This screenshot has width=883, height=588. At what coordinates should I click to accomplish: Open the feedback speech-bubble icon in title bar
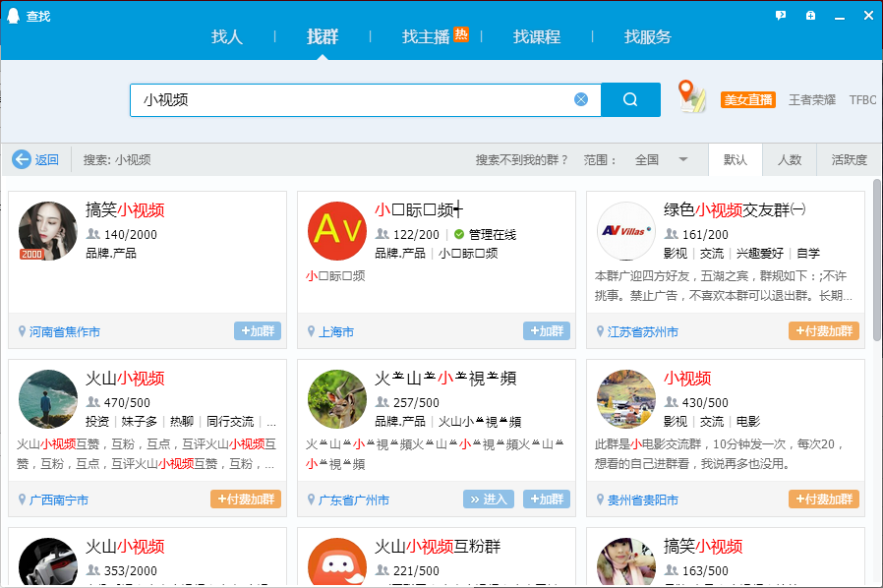[781, 15]
